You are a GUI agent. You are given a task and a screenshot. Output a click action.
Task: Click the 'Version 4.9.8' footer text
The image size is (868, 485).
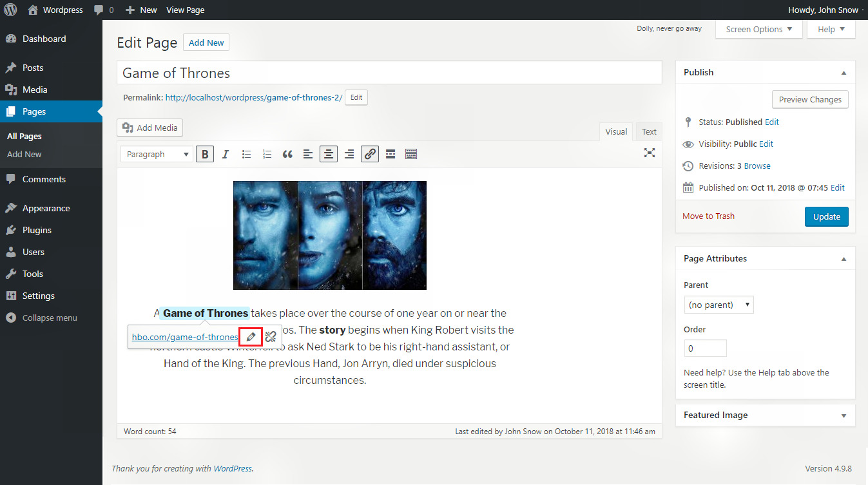pos(830,468)
